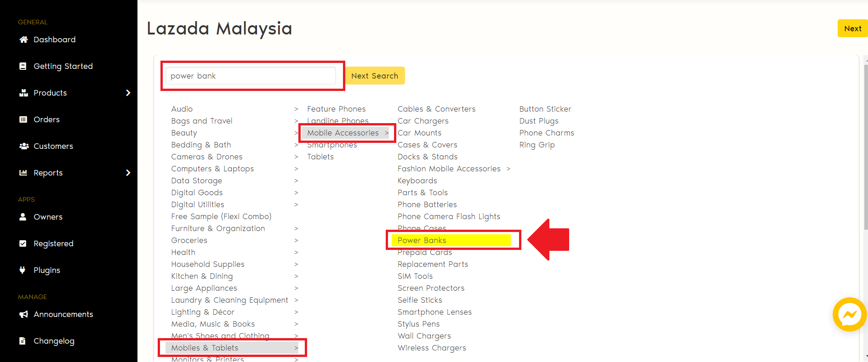Viewport: 868px width, 362px height.
Task: Choose the Computers & Laptops category
Action: coord(212,169)
